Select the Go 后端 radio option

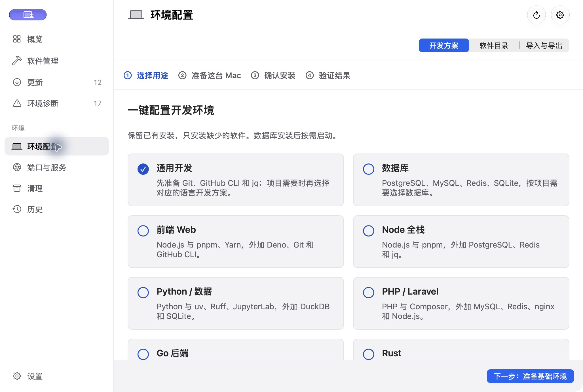(x=143, y=354)
